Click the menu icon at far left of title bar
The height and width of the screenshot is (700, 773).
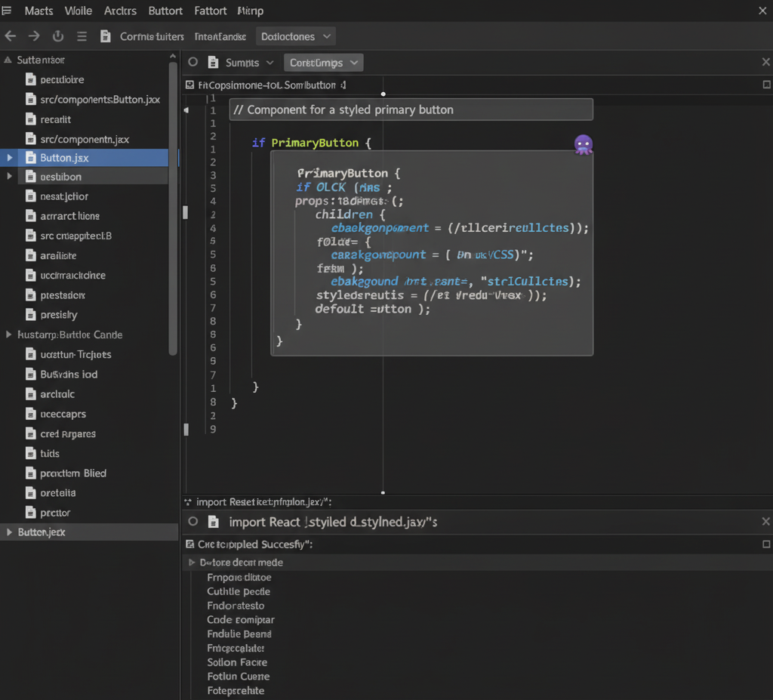pos(8,11)
